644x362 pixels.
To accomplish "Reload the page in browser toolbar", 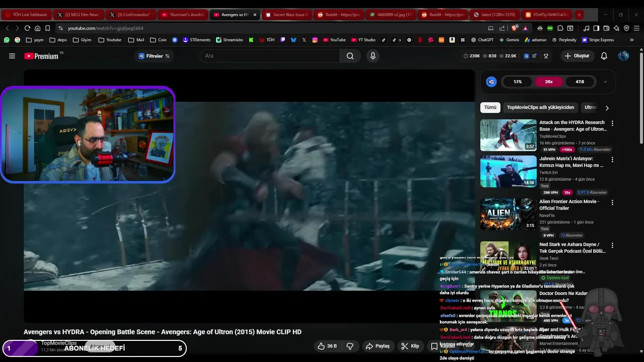I will pos(27,28).
